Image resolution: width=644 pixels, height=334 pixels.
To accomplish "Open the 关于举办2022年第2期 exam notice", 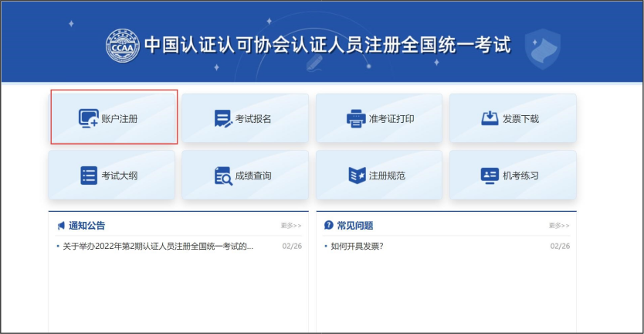I will pos(158,247).
